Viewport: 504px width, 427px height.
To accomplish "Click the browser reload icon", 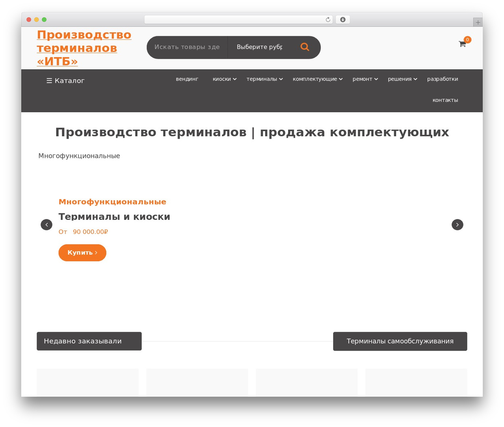I will pos(328,20).
